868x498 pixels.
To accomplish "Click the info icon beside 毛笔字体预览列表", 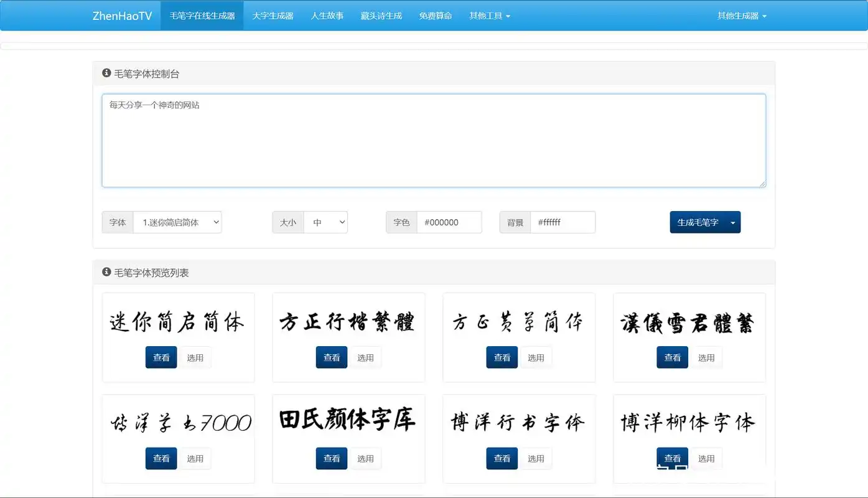I will [x=106, y=271].
